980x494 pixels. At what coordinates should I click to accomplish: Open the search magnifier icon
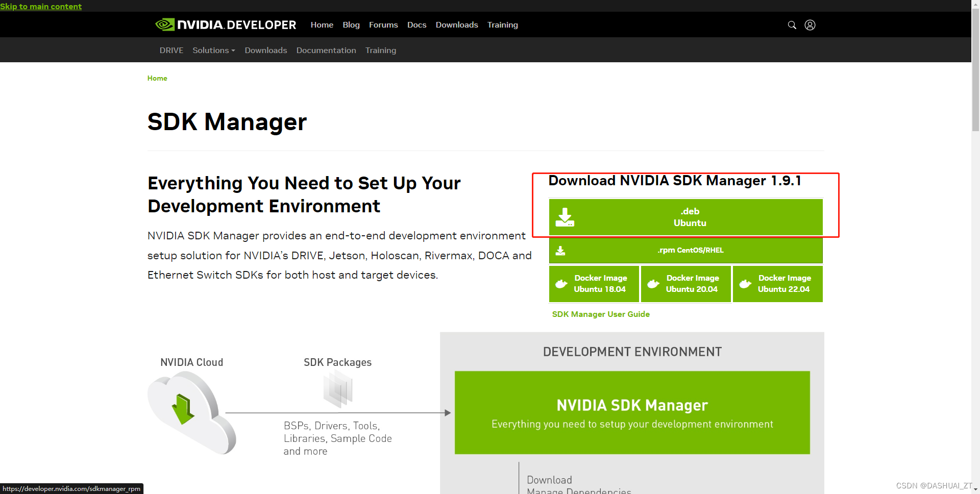(x=792, y=25)
